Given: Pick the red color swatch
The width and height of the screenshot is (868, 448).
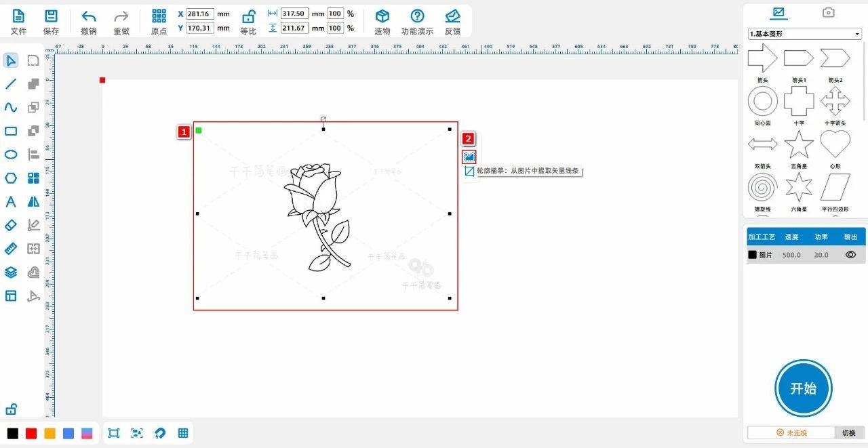Looking at the screenshot, I should pyautogui.click(x=31, y=433).
